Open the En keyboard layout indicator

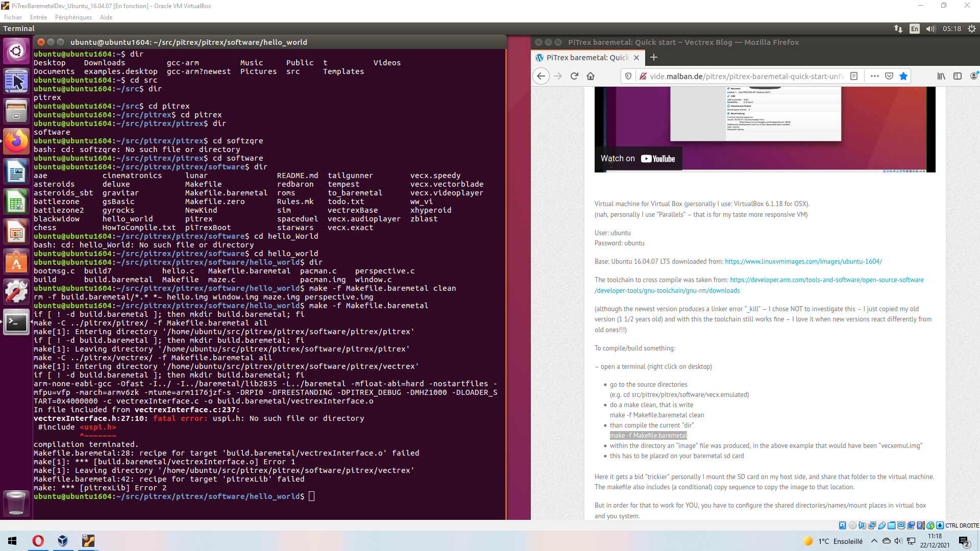(914, 29)
